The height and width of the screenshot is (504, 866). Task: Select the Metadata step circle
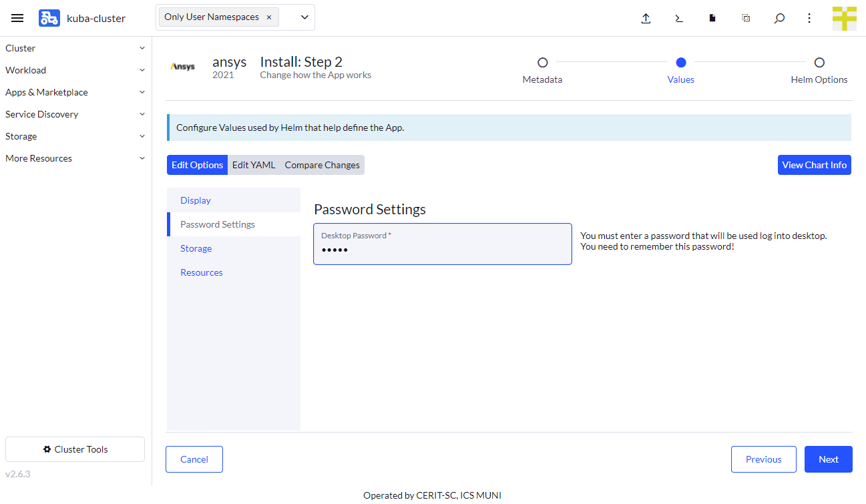pyautogui.click(x=542, y=61)
